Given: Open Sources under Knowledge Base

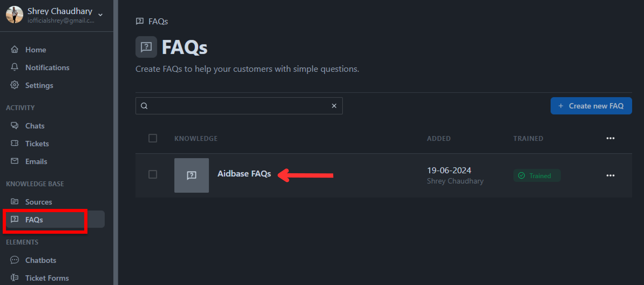Looking at the screenshot, I should [39, 202].
